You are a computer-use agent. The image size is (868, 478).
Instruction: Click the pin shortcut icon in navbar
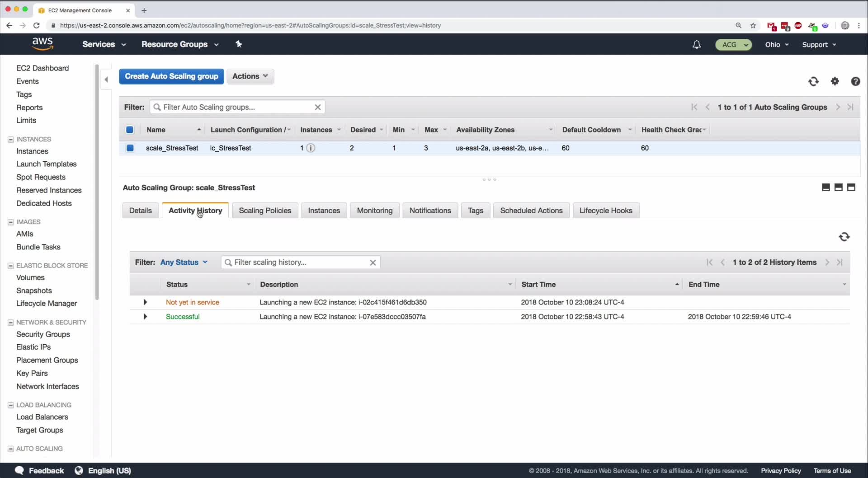[x=239, y=44]
